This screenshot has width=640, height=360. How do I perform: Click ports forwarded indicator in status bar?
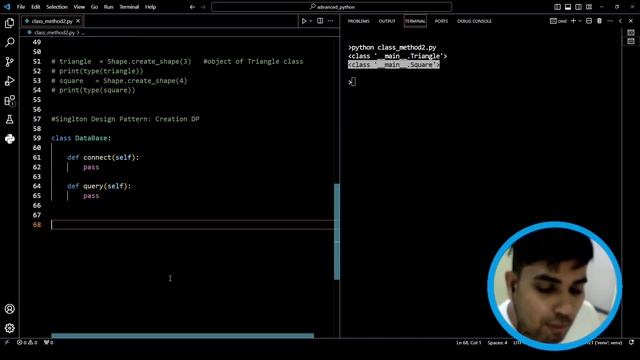click(49, 342)
